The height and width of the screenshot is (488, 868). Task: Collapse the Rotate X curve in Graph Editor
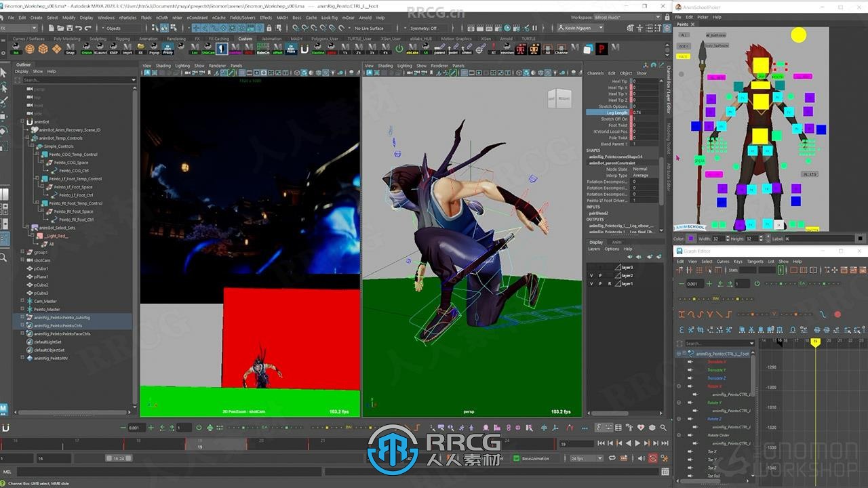coord(679,386)
